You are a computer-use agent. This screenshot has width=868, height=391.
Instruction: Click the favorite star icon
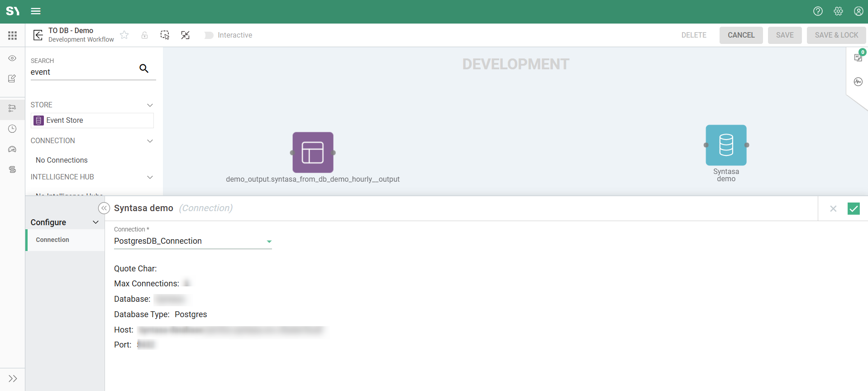pos(124,35)
